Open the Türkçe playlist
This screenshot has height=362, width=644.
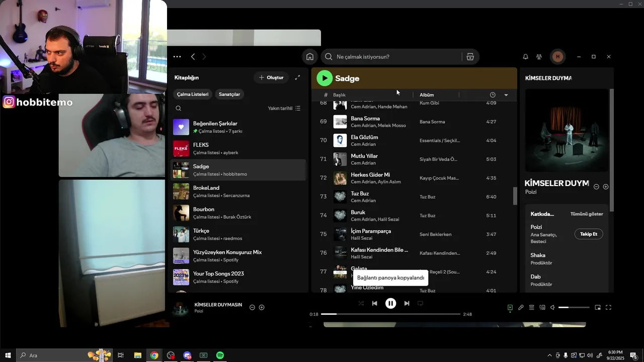[x=238, y=234]
